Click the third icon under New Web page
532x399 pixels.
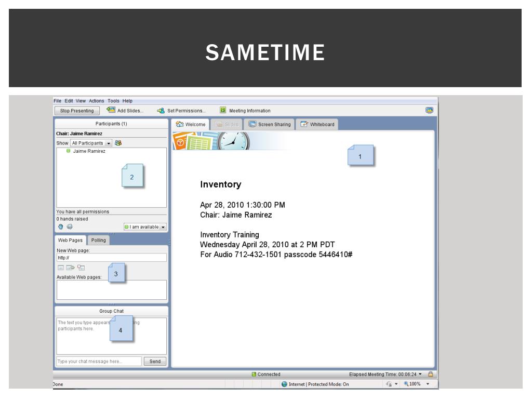81,268
